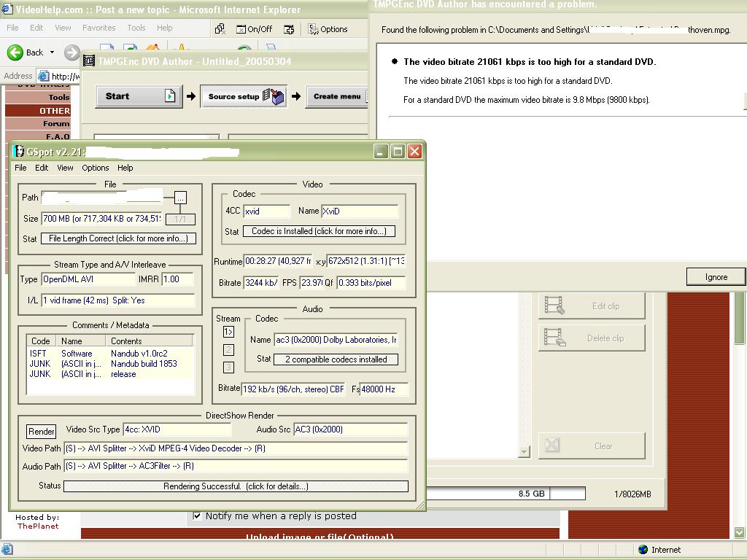Click the Create menu step button
The image size is (747, 560).
tap(337, 96)
